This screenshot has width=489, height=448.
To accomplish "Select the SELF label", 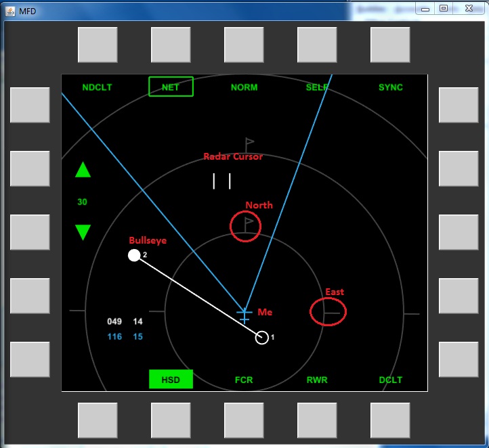I will (317, 87).
